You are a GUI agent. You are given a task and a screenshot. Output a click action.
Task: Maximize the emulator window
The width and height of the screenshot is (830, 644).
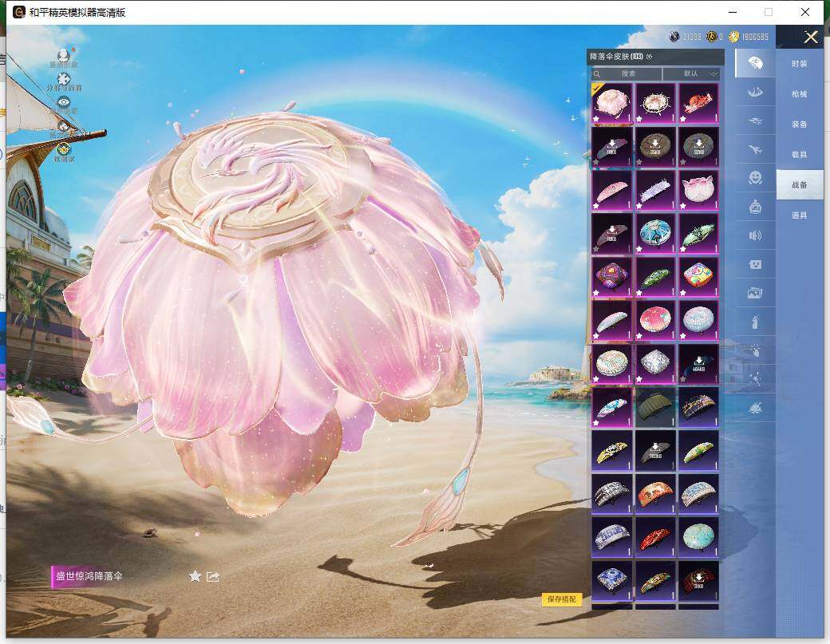tap(769, 12)
